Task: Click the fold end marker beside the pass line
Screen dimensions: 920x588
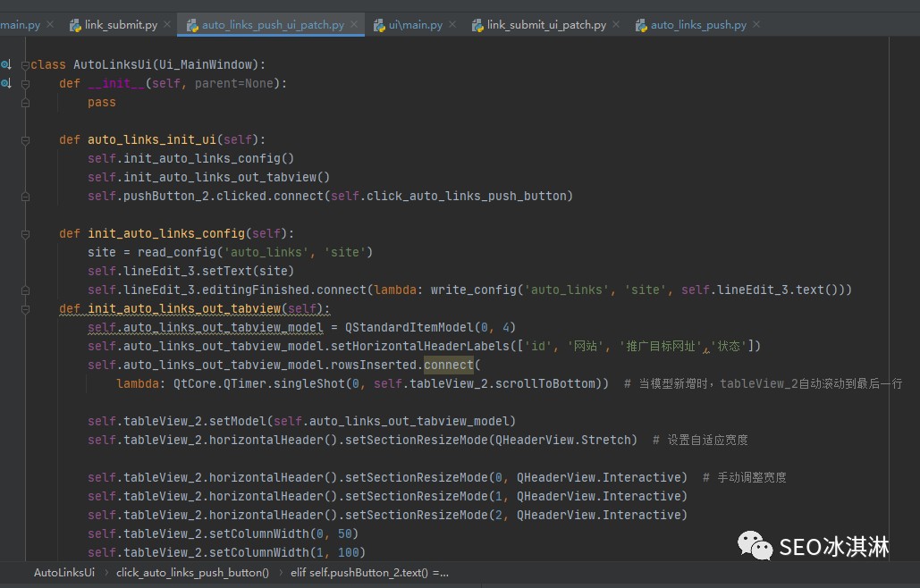Action: pyautogui.click(x=25, y=103)
